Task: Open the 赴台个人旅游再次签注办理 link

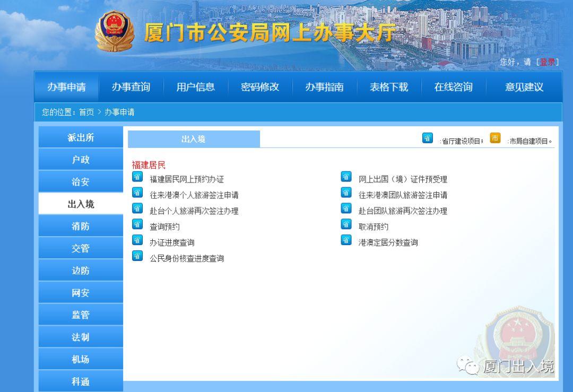Action: [194, 211]
